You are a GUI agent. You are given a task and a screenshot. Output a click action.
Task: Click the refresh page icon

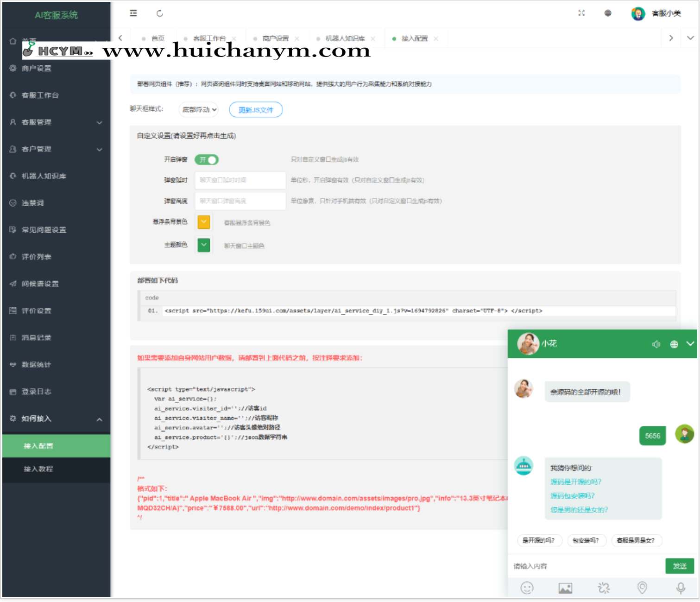click(x=160, y=13)
